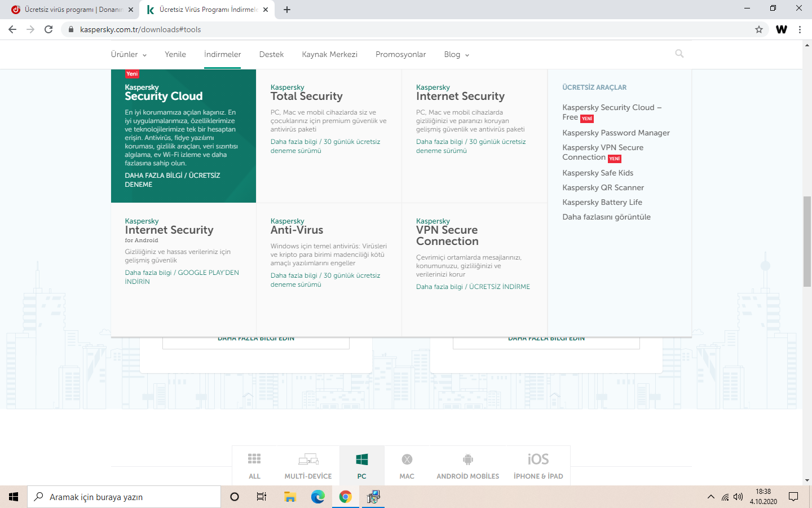The image size is (812, 508).
Task: Go back to the previous page
Action: pyautogui.click(x=12, y=29)
